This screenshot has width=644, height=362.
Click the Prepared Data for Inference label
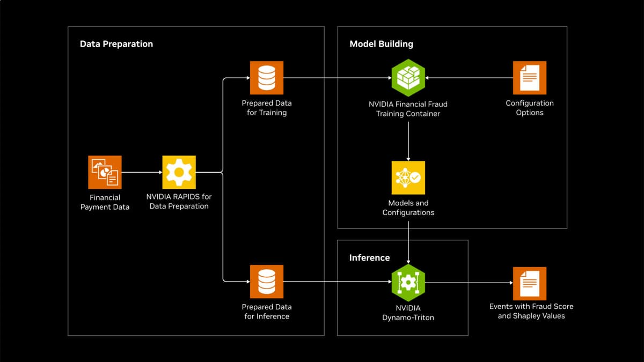click(x=267, y=312)
